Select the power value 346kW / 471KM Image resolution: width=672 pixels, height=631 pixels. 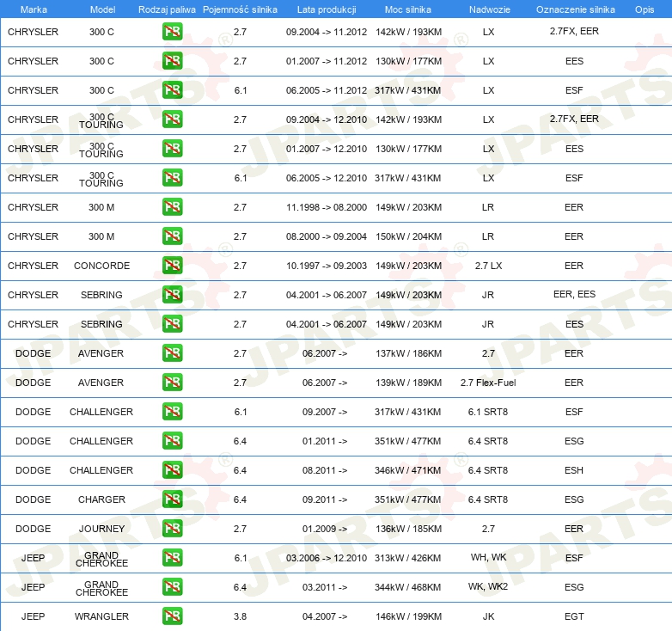407,470
